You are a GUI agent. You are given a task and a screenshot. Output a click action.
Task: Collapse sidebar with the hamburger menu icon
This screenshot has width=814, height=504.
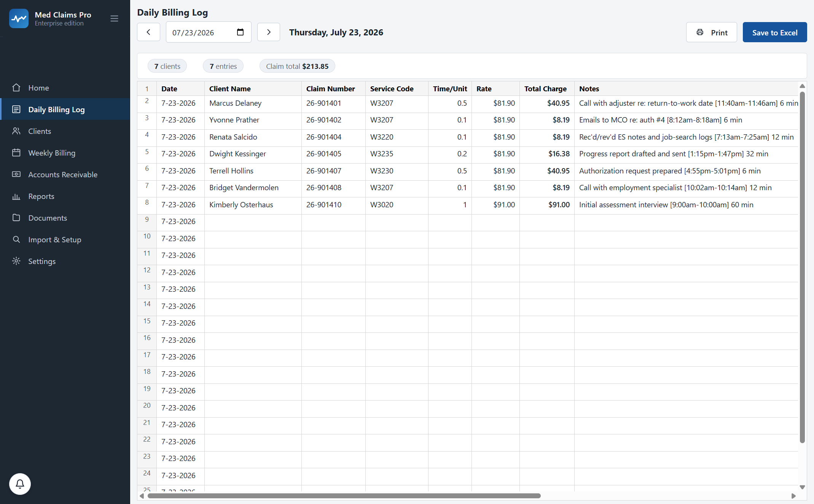pos(114,19)
